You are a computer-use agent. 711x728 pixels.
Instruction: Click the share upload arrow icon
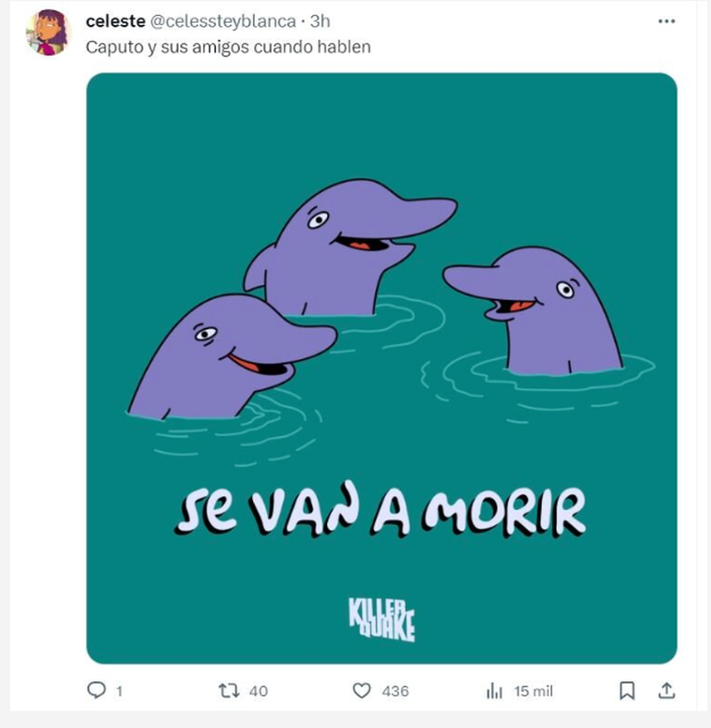[667, 690]
